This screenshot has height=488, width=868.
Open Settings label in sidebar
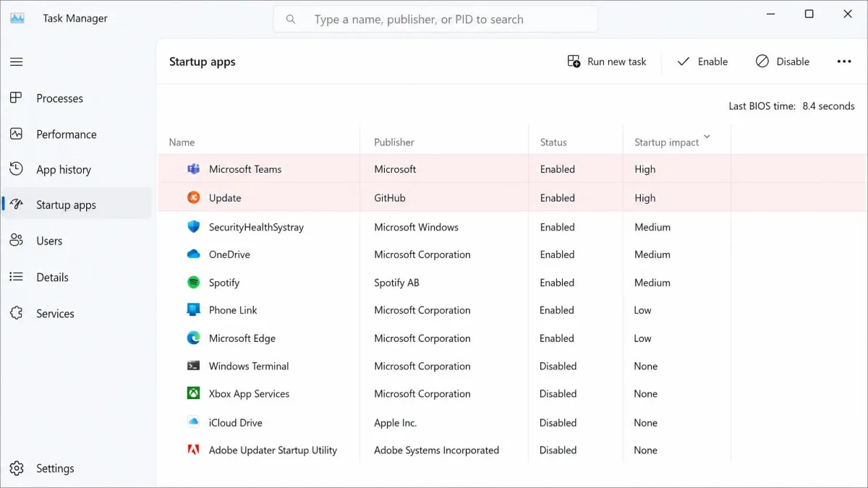[x=55, y=468]
